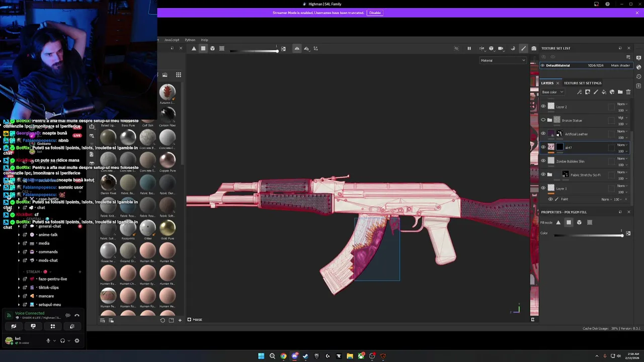Add a mask in the Layers toolbar
The width and height of the screenshot is (644, 362).
(x=588, y=92)
